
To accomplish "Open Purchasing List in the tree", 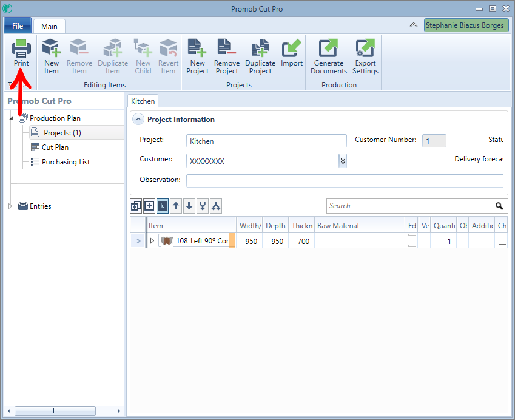I will [66, 161].
